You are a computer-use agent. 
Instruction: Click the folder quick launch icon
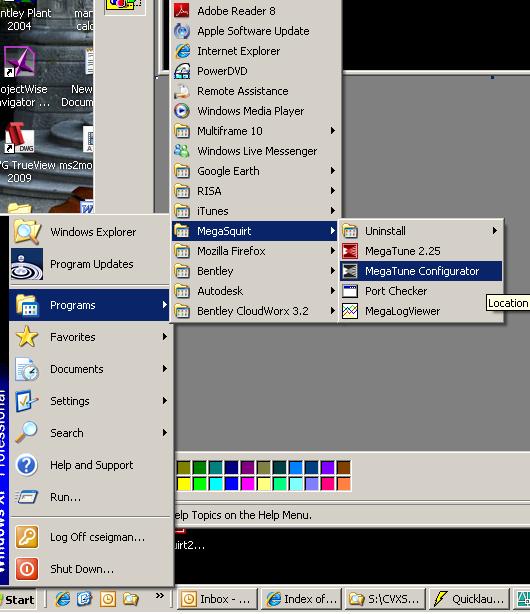pyautogui.click(x=131, y=599)
